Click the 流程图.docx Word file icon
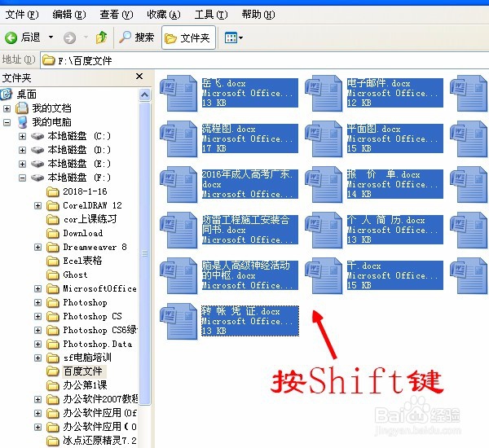Viewport: 489px width, 448px height. click(x=178, y=138)
